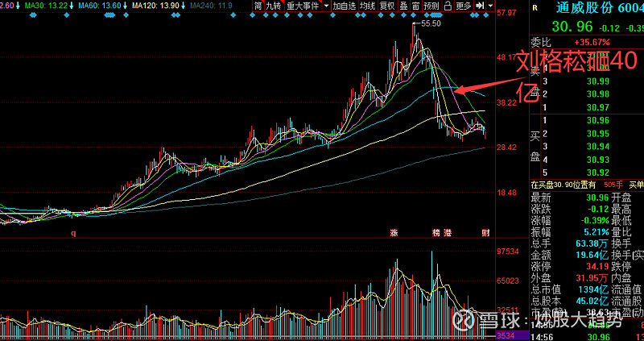
Task: Add stock via 加自选 button
Action: point(345,6)
